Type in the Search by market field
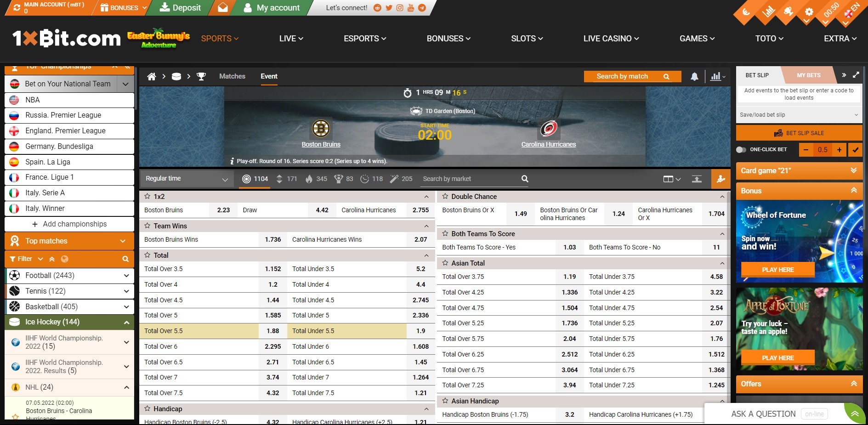This screenshot has height=425, width=868. tap(469, 179)
